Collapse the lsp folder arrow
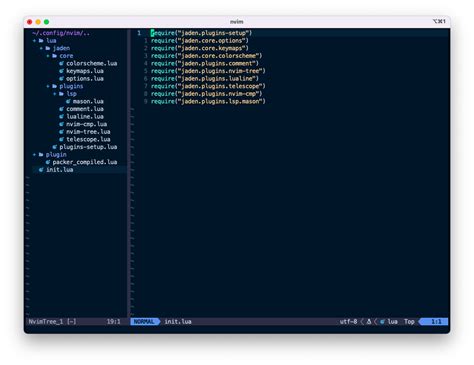The image size is (474, 365). click(54, 94)
